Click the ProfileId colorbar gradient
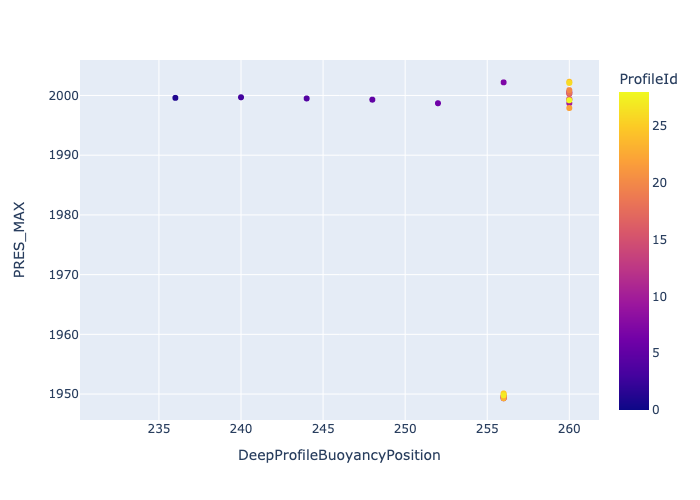Image resolution: width=700 pixels, height=500 pixels. coord(634,250)
